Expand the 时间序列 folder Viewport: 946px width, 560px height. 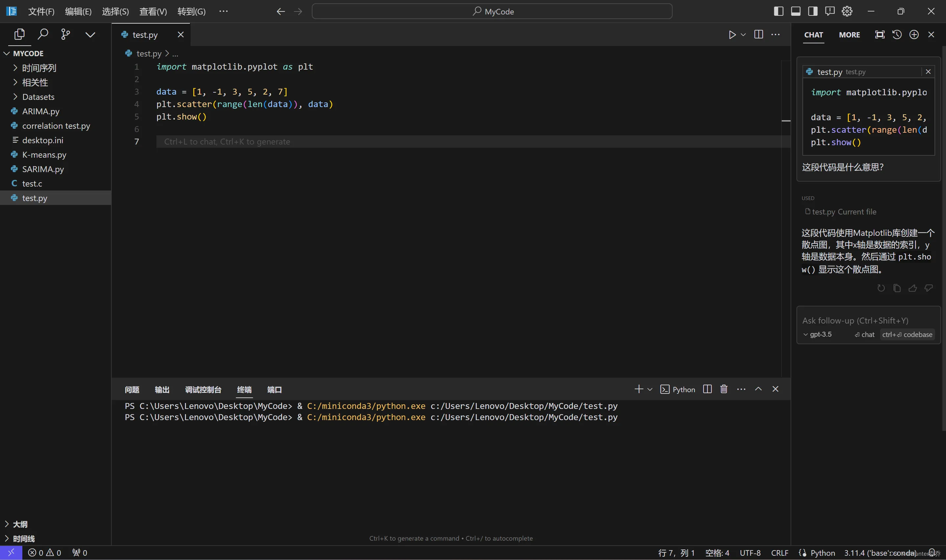[x=39, y=68]
